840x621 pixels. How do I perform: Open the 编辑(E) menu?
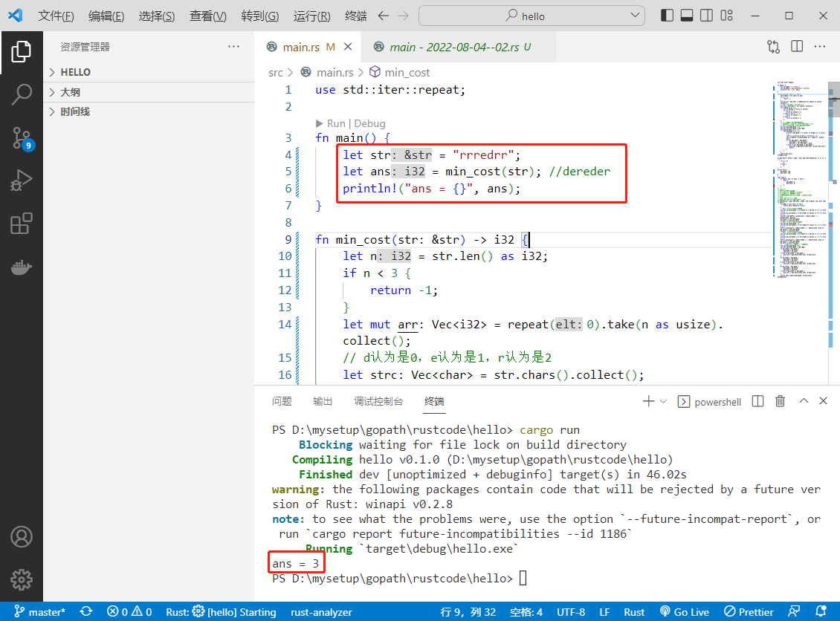pyautogui.click(x=106, y=16)
